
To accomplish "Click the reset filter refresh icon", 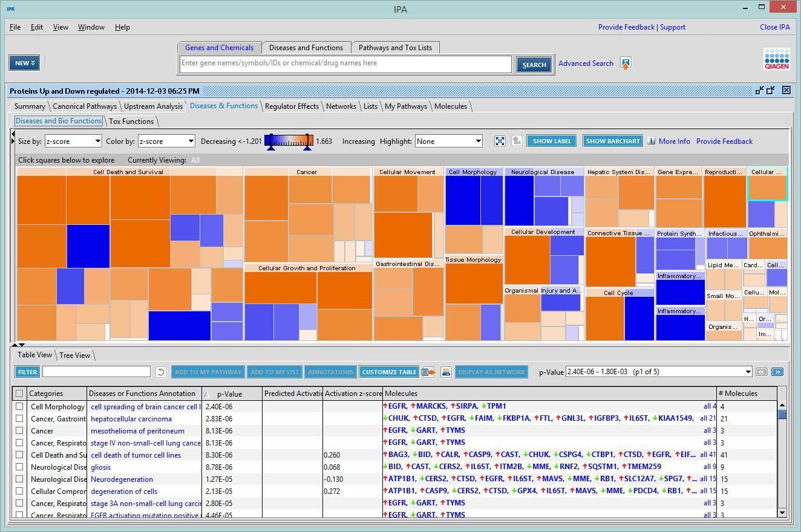I will (160, 372).
